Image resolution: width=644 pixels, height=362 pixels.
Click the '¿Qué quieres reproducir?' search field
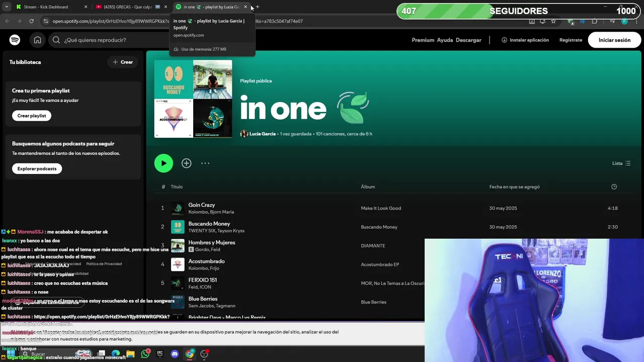pos(136,40)
